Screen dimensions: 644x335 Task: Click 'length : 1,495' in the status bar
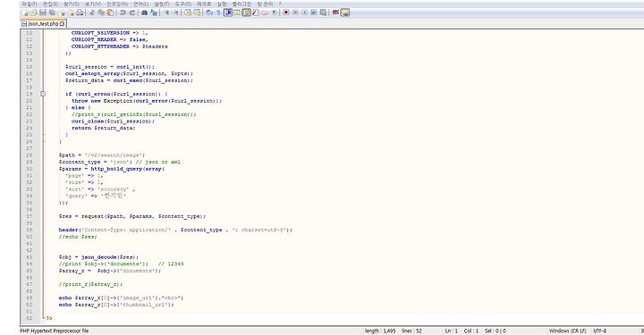click(x=380, y=331)
